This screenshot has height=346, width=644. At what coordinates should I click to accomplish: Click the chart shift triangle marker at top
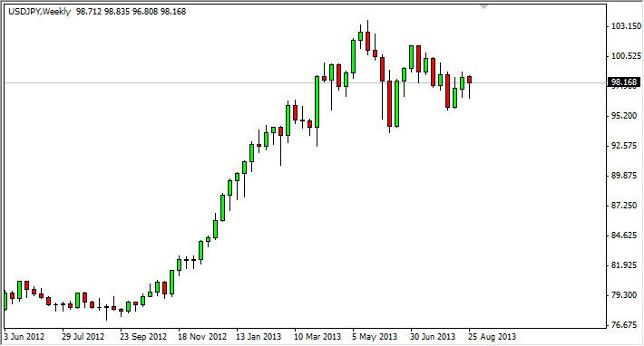click(483, 6)
